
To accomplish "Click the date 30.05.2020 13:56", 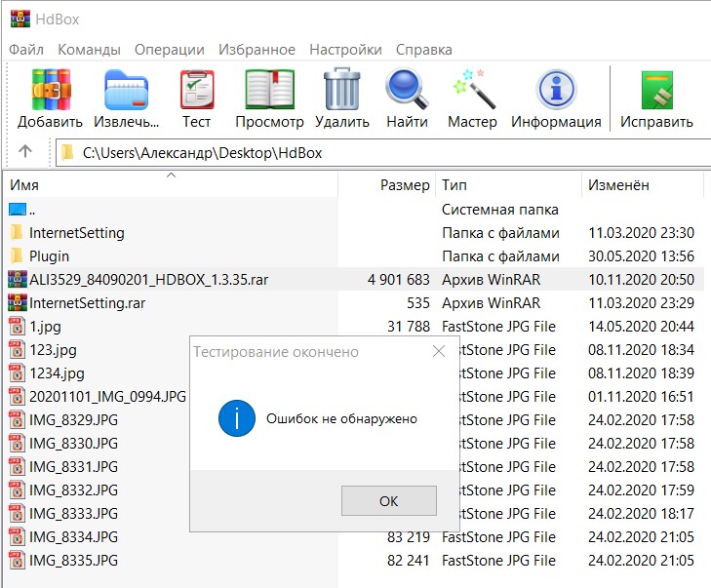I will coord(641,255).
